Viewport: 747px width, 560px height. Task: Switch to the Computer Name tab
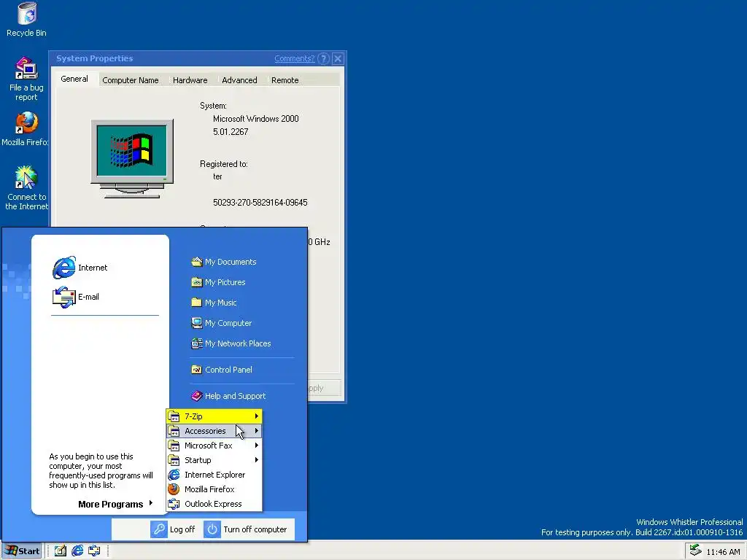tap(131, 80)
